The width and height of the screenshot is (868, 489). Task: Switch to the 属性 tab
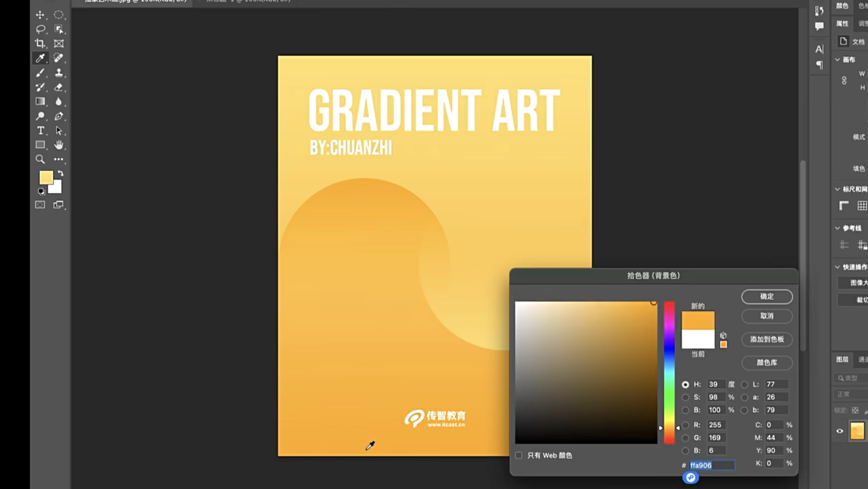pyautogui.click(x=842, y=23)
